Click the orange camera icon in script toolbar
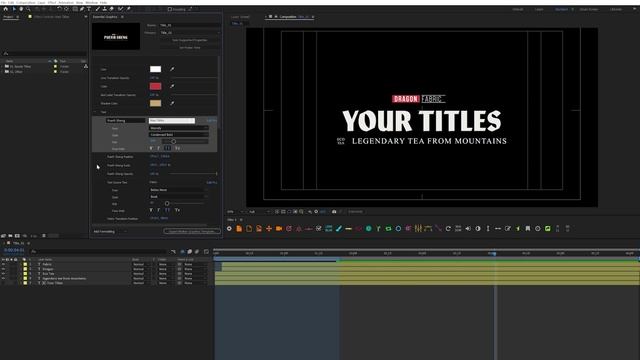 coord(279,229)
